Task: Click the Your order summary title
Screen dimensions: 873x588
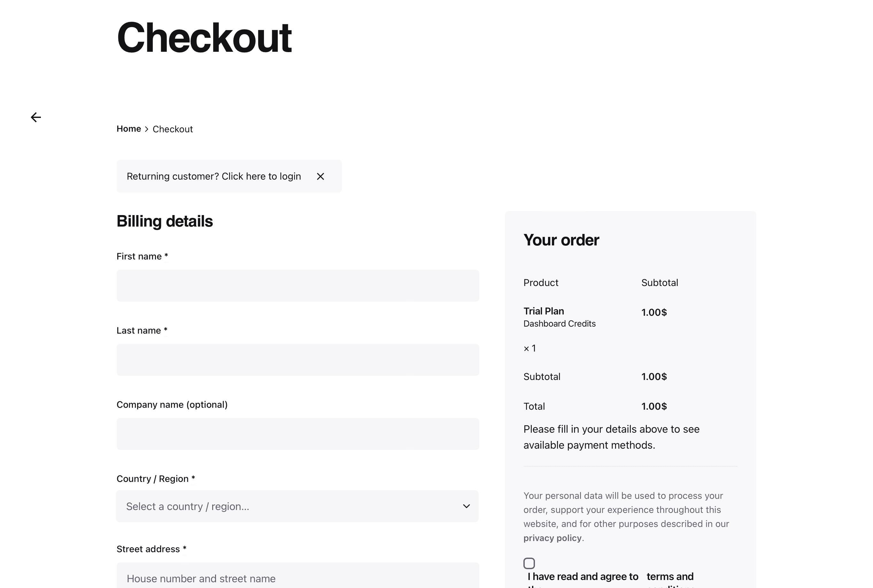Action: [561, 240]
